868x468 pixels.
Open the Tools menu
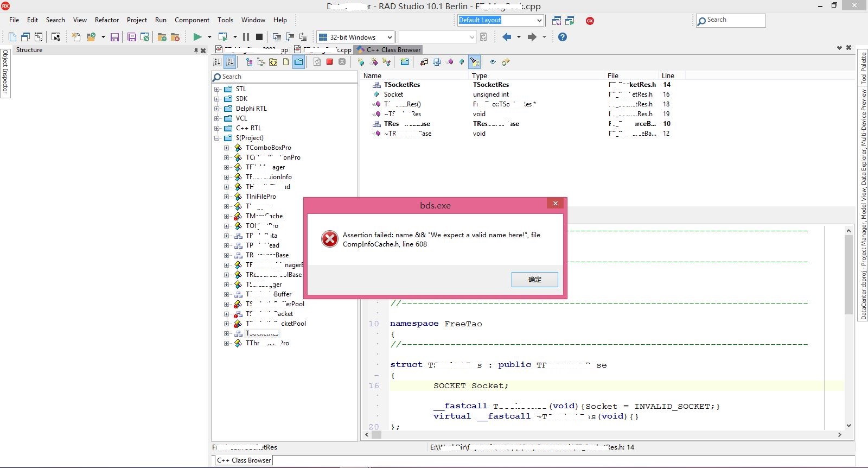[225, 20]
